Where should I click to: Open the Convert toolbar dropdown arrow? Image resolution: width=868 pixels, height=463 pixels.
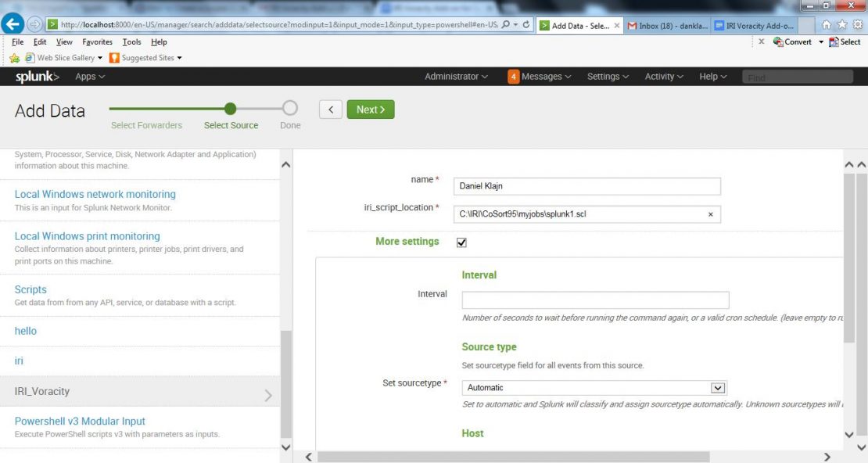click(821, 42)
